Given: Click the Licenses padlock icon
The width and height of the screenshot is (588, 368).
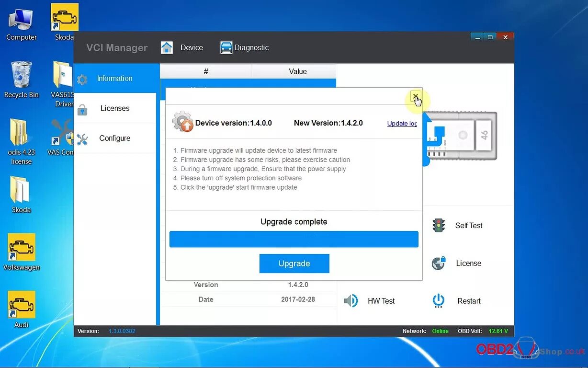Looking at the screenshot, I should click(x=82, y=109).
